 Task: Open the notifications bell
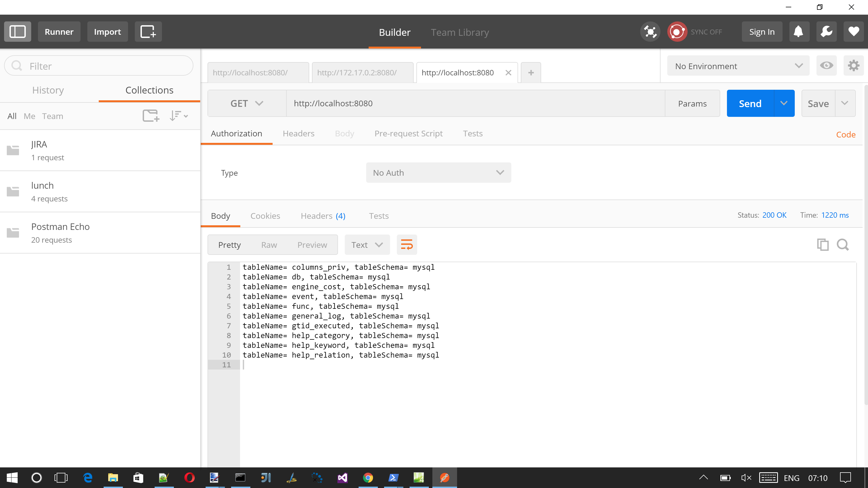pos(799,32)
